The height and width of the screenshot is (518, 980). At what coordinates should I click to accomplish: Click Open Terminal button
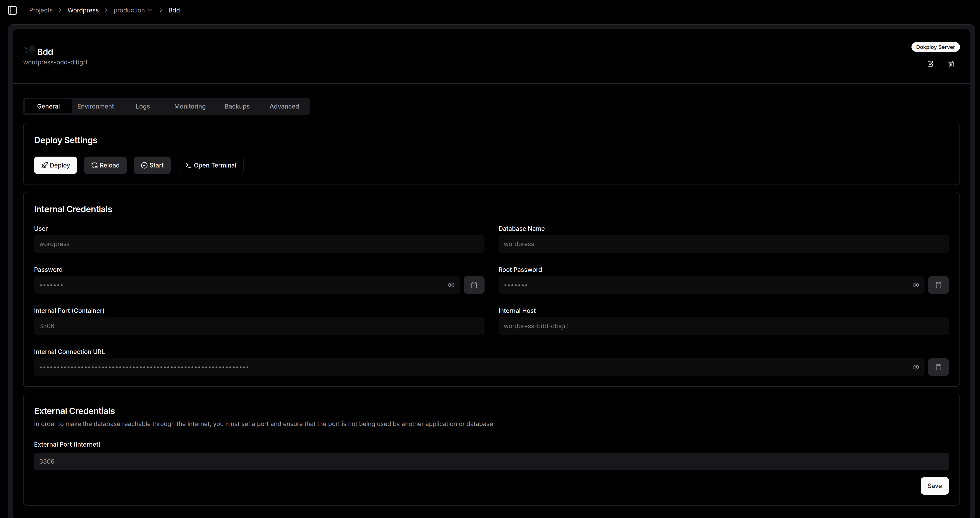tap(211, 165)
